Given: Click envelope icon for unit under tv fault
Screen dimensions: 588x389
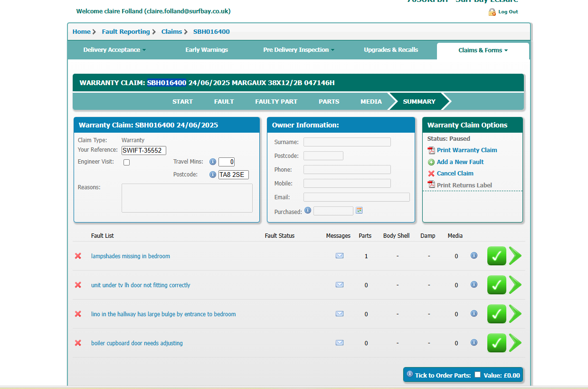Looking at the screenshot, I should [340, 285].
